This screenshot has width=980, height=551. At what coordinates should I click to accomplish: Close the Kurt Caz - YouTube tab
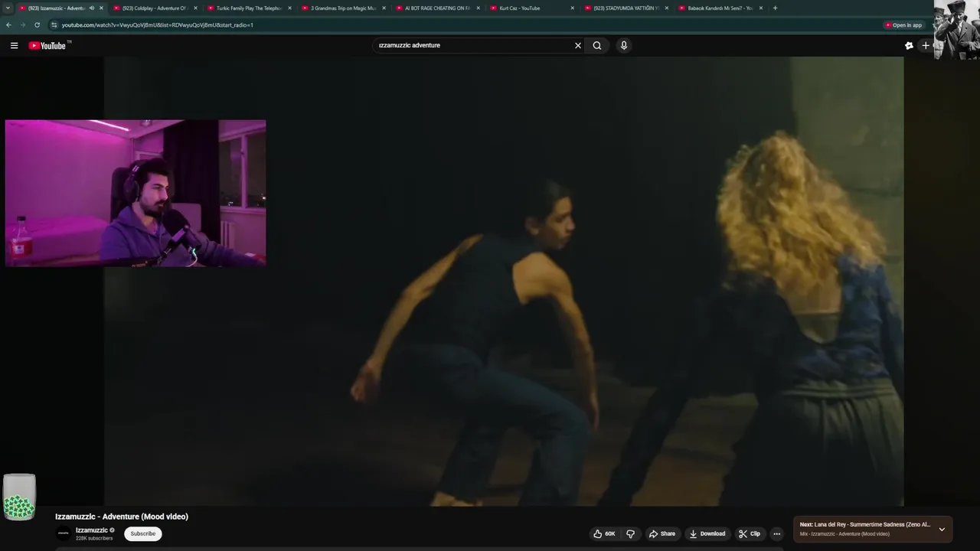pyautogui.click(x=572, y=8)
